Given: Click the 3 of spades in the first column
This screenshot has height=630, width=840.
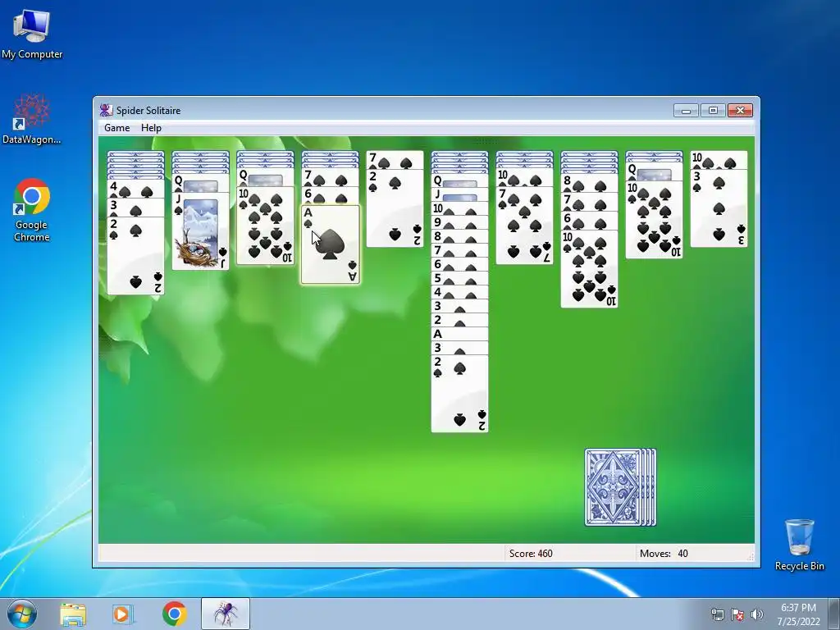Looking at the screenshot, I should [136, 208].
